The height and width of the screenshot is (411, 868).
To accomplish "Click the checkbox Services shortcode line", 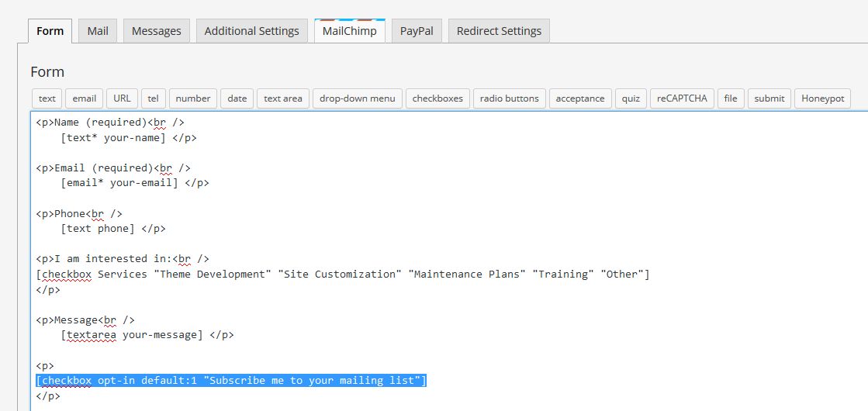I will pyautogui.click(x=343, y=274).
